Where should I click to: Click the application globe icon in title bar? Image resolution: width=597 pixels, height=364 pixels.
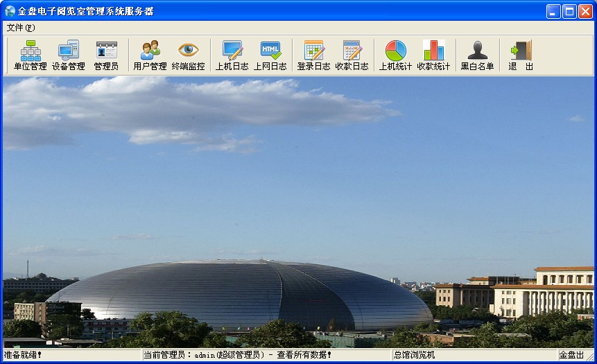pyautogui.click(x=10, y=11)
